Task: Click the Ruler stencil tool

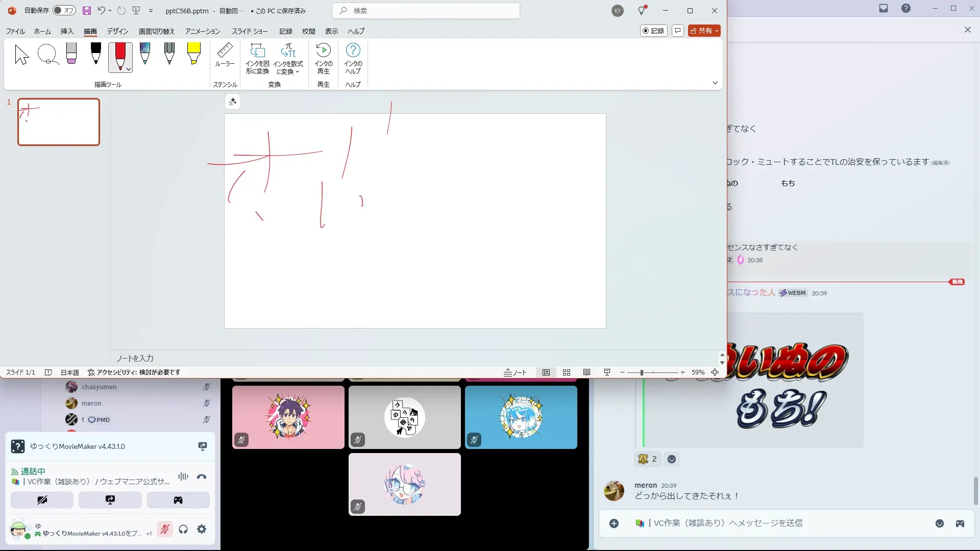Action: (225, 55)
